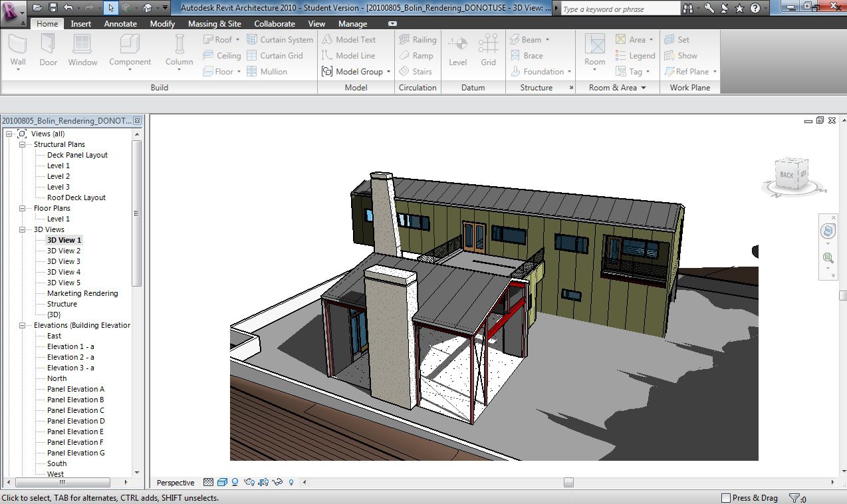The width and height of the screenshot is (847, 504).
Task: Click the Room tool
Action: pos(595,51)
